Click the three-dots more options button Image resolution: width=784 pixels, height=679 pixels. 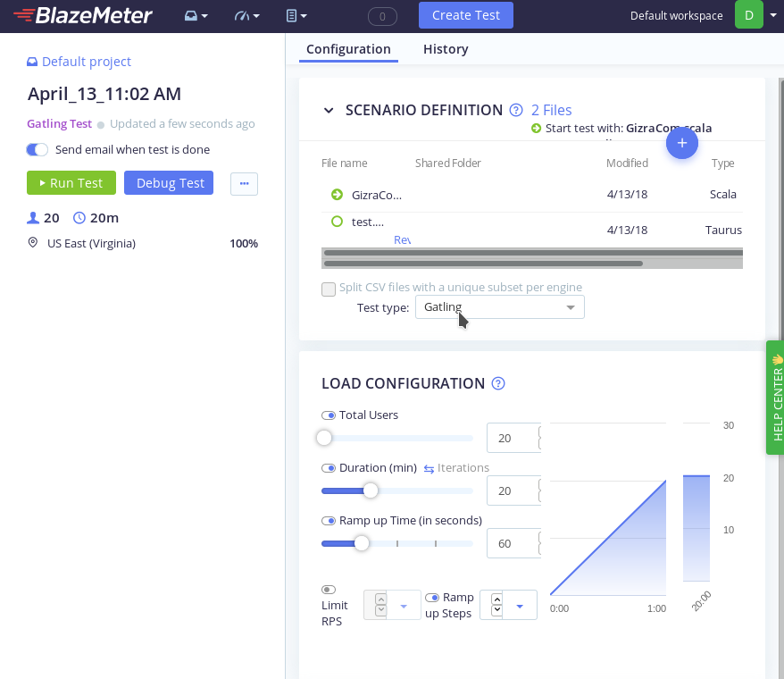tap(244, 183)
